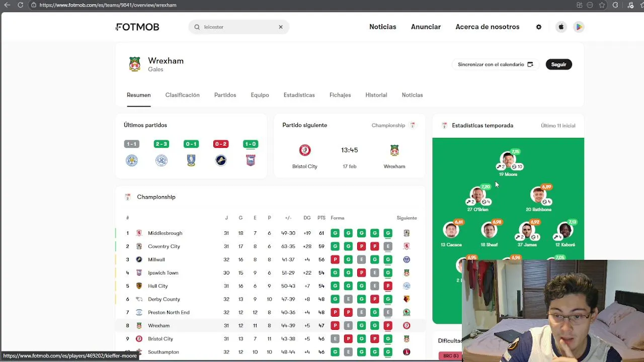This screenshot has width=644, height=362.
Task: Open Millwall row in the table
Action: click(271, 259)
